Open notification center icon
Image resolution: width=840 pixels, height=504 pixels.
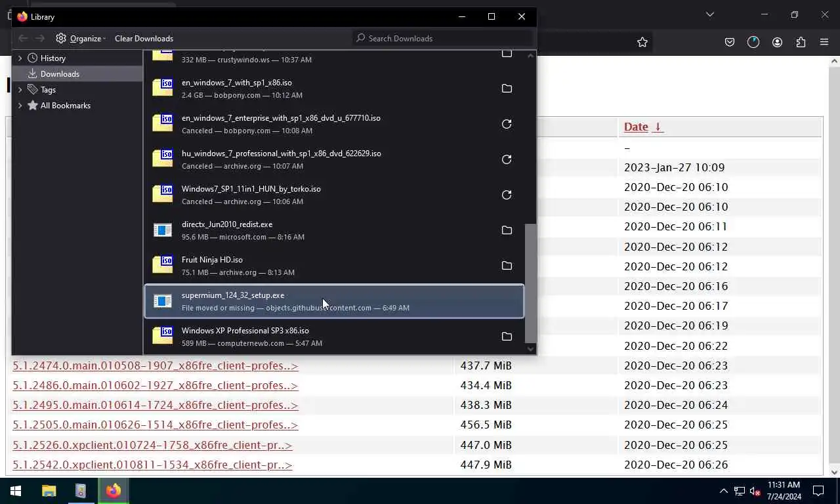click(818, 491)
